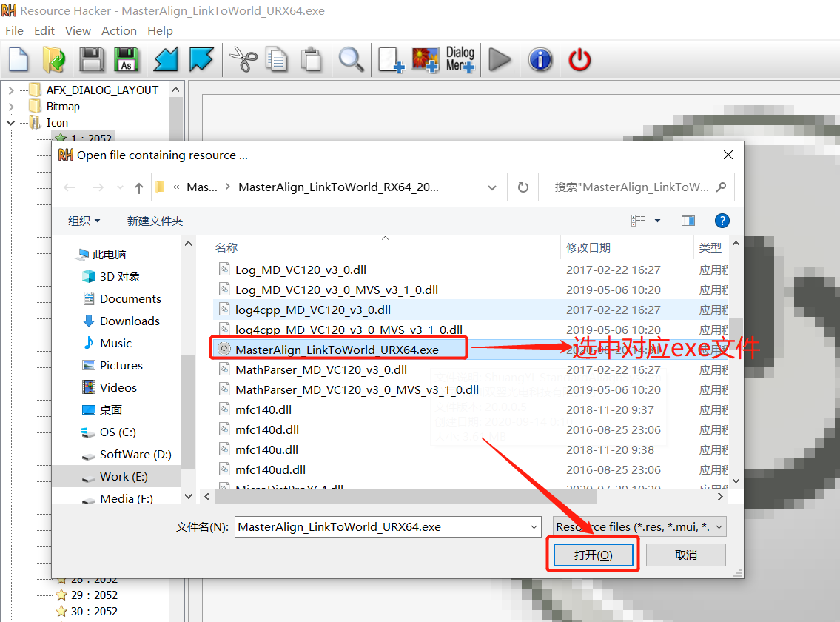Click the Compile script play icon
Screen dimensions: 840x622
pyautogui.click(x=500, y=59)
